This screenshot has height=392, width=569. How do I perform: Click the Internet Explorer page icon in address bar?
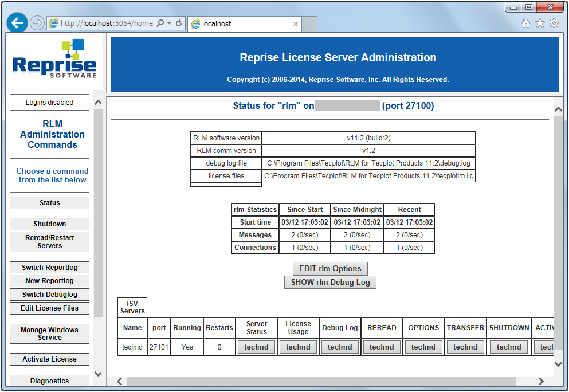click(x=54, y=23)
